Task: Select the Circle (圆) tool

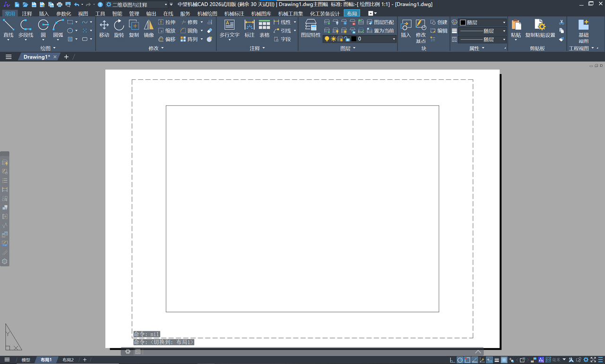Action: pyautogui.click(x=43, y=28)
